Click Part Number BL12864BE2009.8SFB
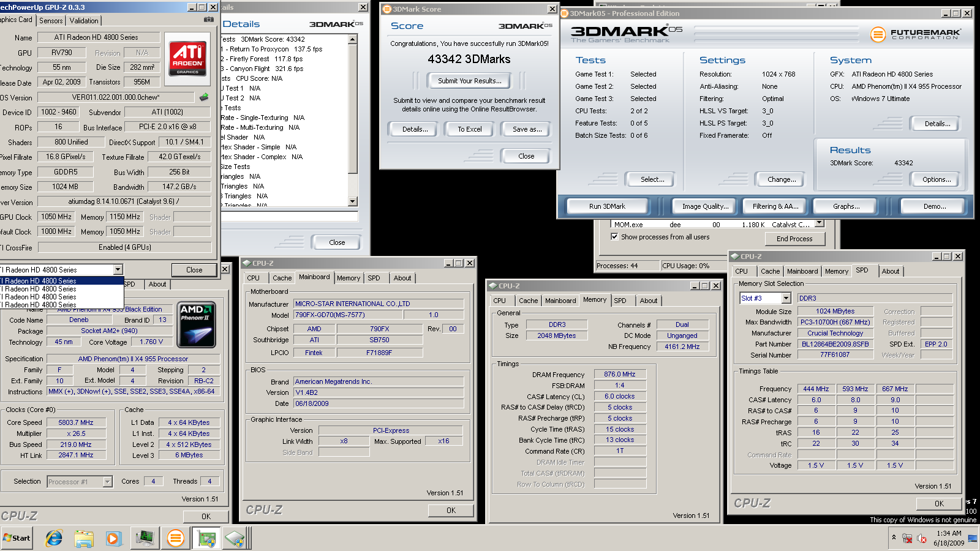The height and width of the screenshot is (551, 980). pyautogui.click(x=835, y=344)
